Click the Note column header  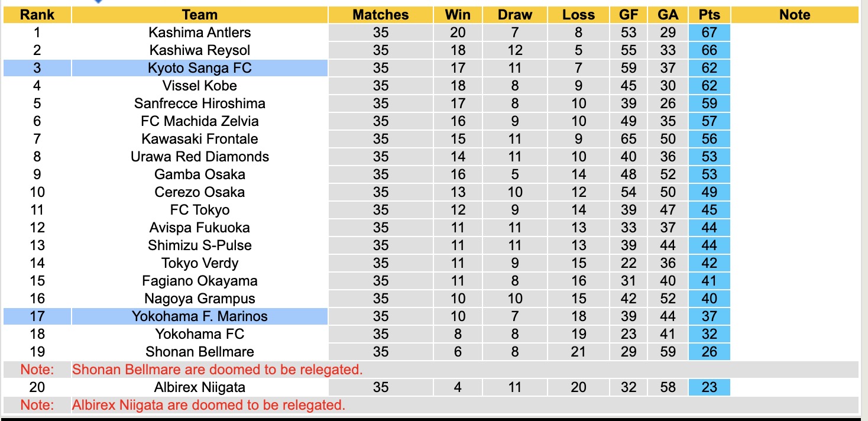pos(795,15)
